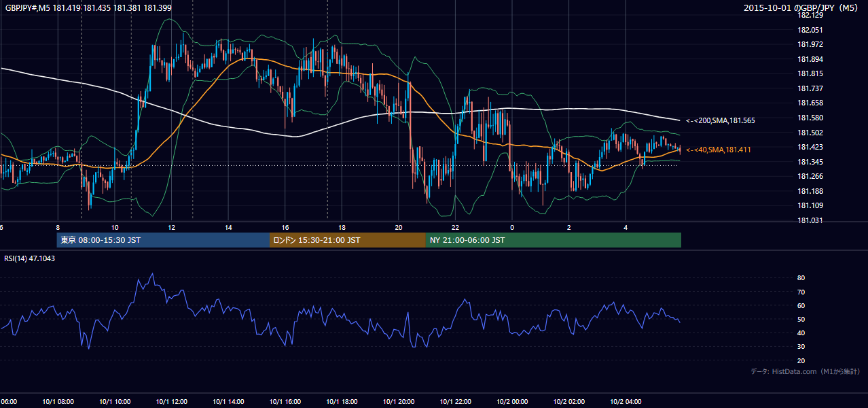Click the 東京 08:00-15:30 JST session bar
Viewport: 868px width, 408px height.
pyautogui.click(x=163, y=240)
